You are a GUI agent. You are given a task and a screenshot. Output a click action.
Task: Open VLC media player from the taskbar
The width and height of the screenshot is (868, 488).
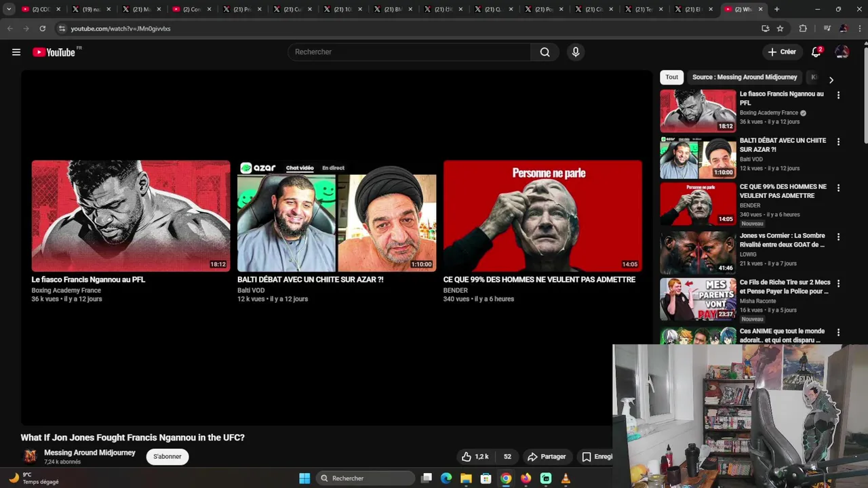coord(566,479)
